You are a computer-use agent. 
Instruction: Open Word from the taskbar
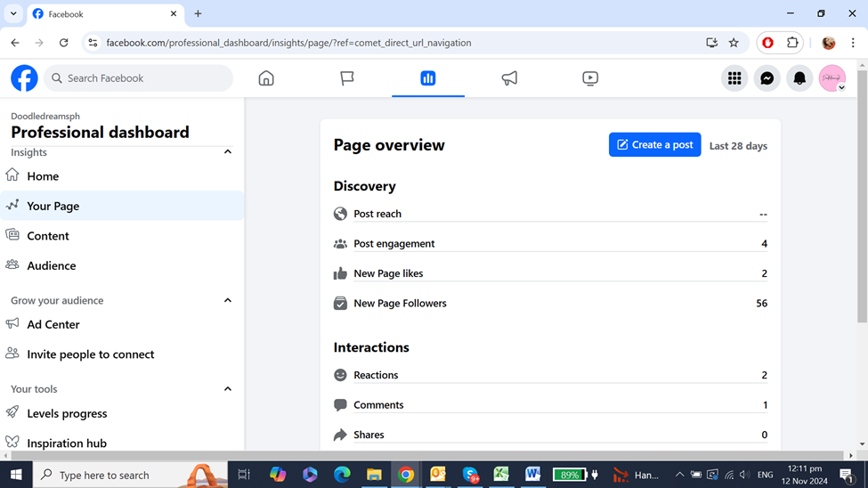[532, 475]
